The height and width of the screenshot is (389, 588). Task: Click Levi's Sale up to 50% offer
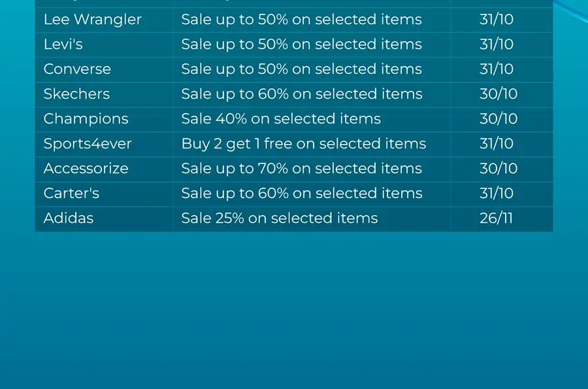pyautogui.click(x=301, y=44)
